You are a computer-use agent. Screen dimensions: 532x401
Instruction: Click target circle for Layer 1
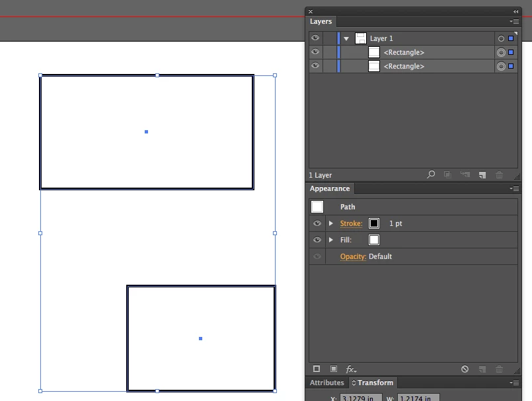[x=501, y=39]
